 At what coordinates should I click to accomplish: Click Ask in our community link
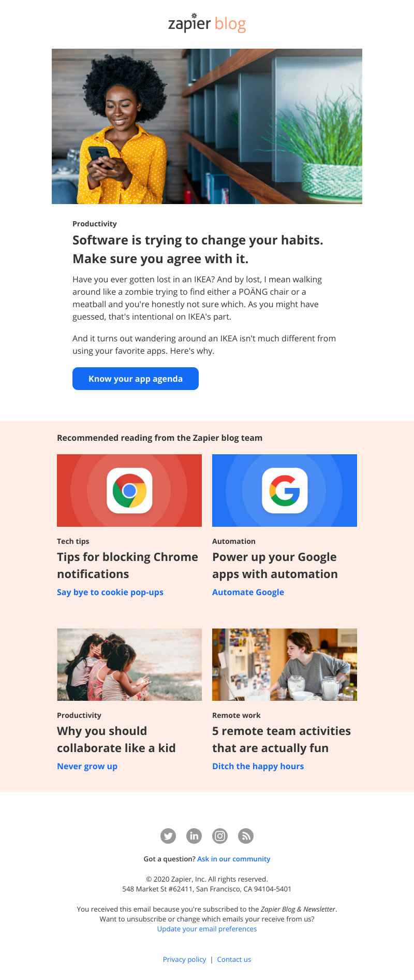[234, 859]
